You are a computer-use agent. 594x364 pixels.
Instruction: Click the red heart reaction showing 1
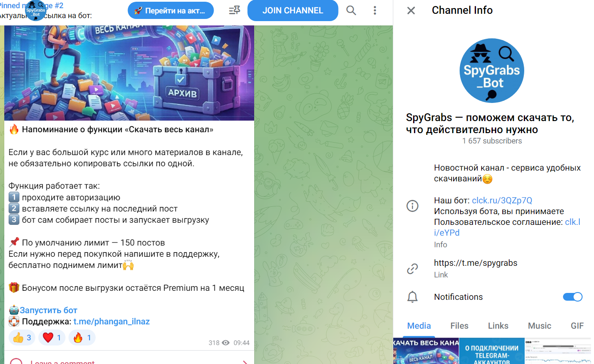[52, 338]
